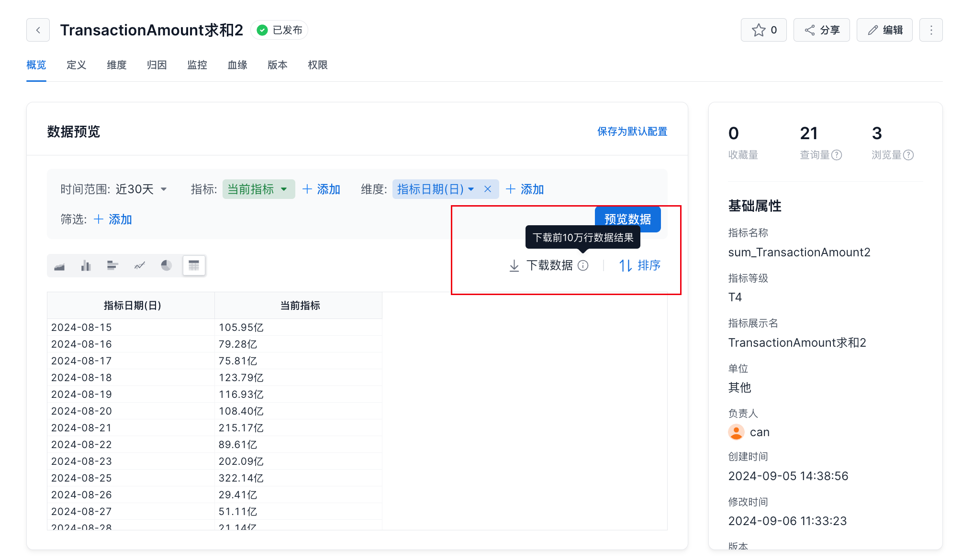Screen dimensions: 962x560
Task: Add a filter via 筛选 添加
Action: (x=113, y=220)
